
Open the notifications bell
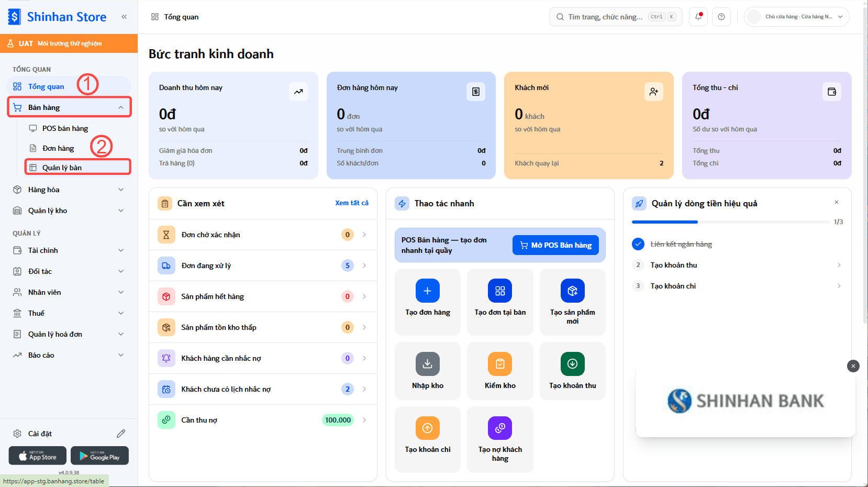tap(698, 17)
